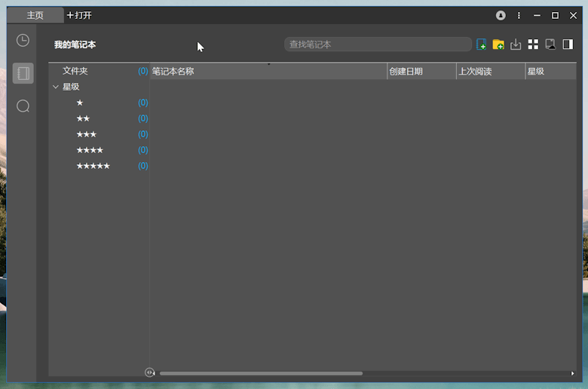Close the application window
The image size is (588, 389).
573,15
